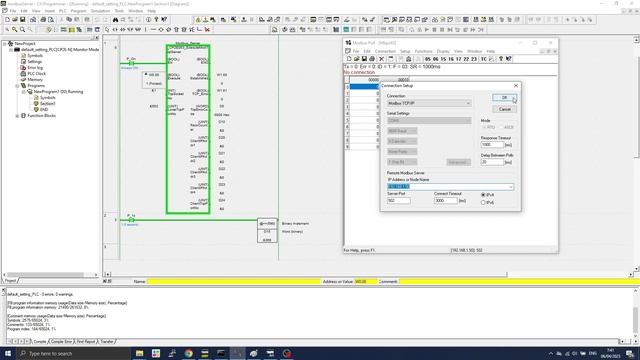Image resolution: width=640 pixels, height=360 pixels.
Task: Open the Functions menu in Modbus Poll
Action: pyautogui.click(x=423, y=51)
